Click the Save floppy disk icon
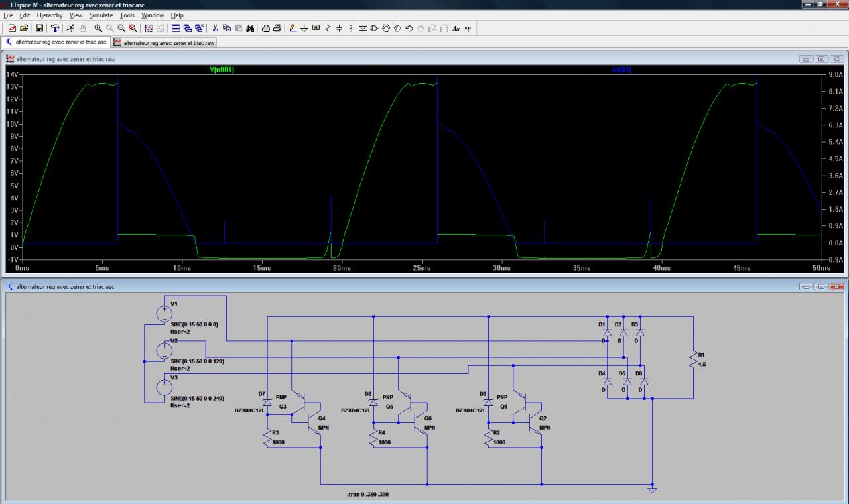The height and width of the screenshot is (504, 849). [39, 28]
